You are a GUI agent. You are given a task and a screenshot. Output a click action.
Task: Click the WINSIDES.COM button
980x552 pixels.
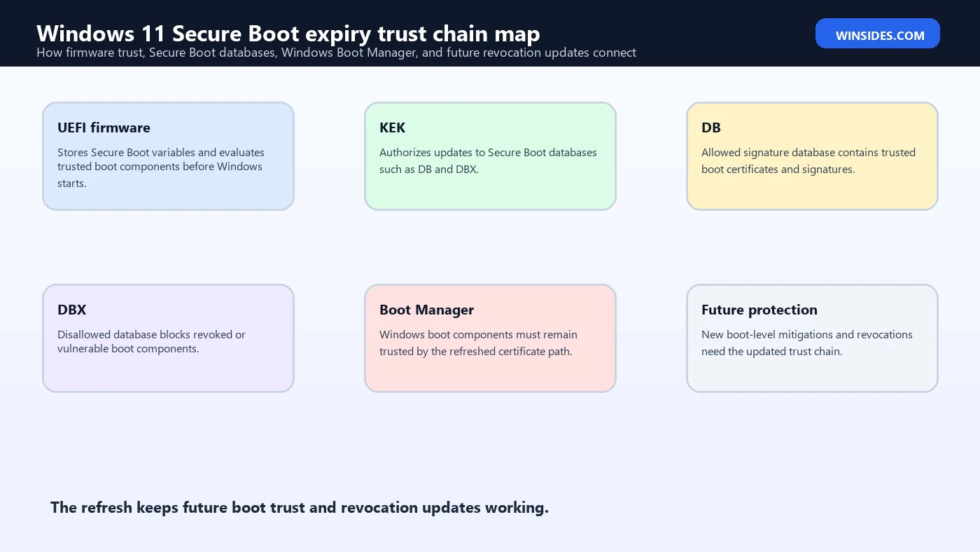pos(878,34)
